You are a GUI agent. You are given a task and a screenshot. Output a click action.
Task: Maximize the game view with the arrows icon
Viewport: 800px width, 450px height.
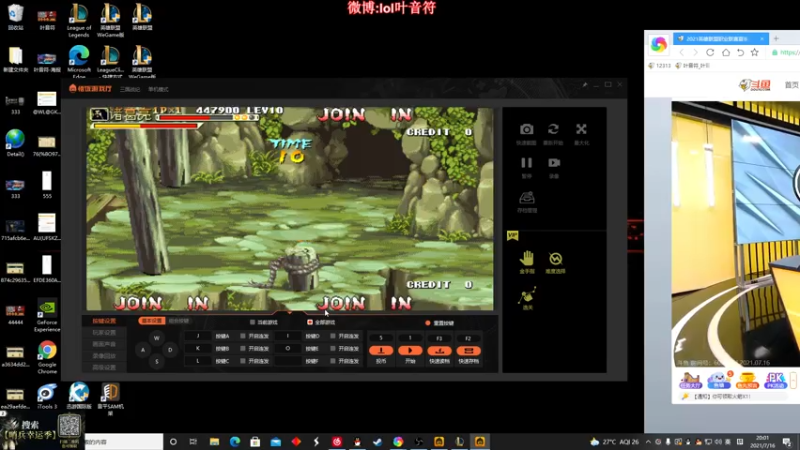click(x=581, y=129)
